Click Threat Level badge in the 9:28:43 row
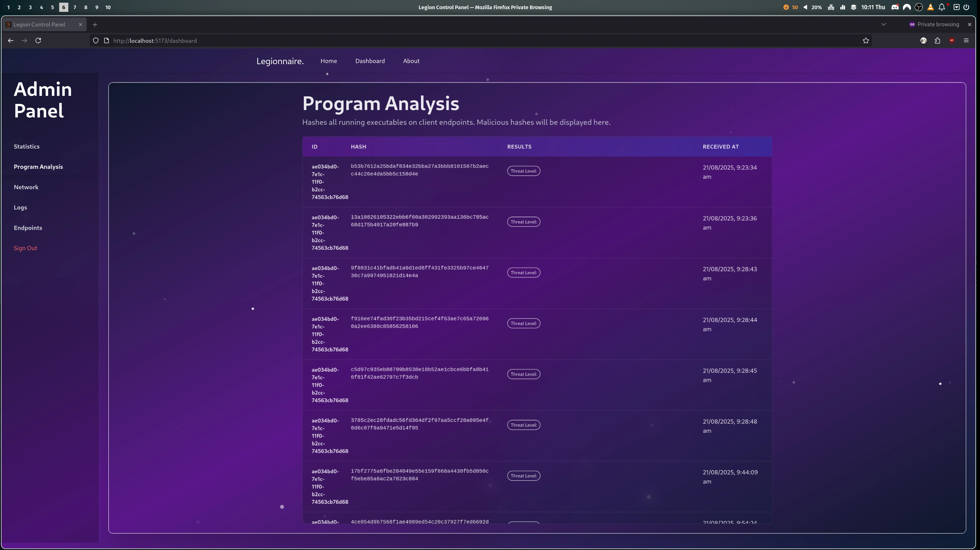This screenshot has width=980, height=550. point(524,273)
